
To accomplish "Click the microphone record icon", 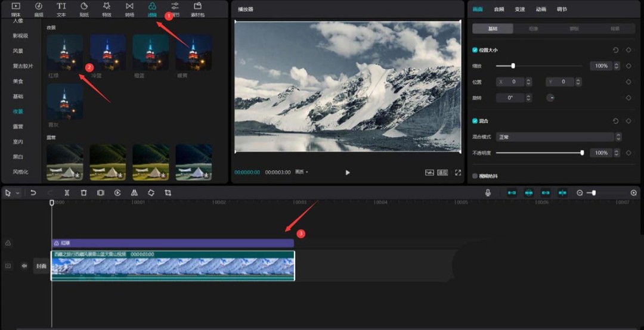I will click(488, 193).
